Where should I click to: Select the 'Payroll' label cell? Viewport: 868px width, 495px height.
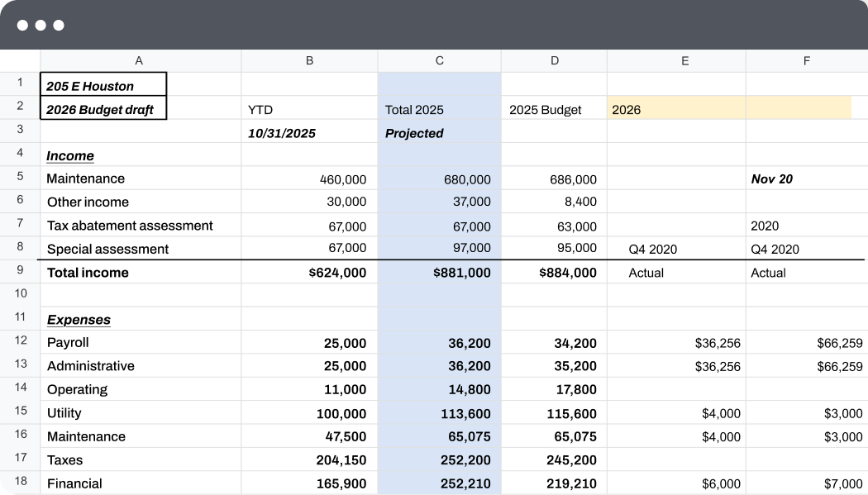[141, 342]
